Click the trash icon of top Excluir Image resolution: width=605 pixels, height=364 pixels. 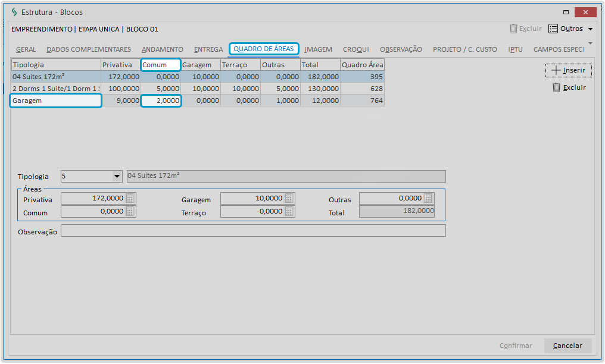[513, 29]
